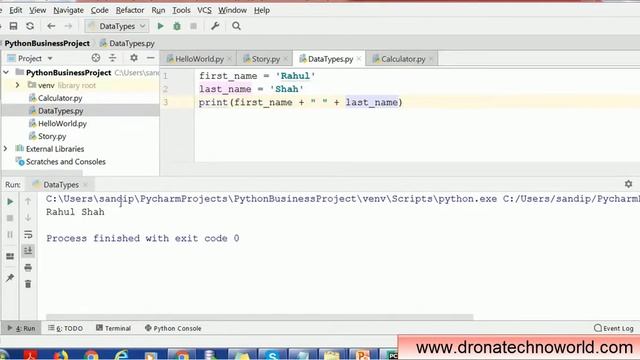Open the 6: TODO tool window
The width and height of the screenshot is (640, 360).
point(65,328)
